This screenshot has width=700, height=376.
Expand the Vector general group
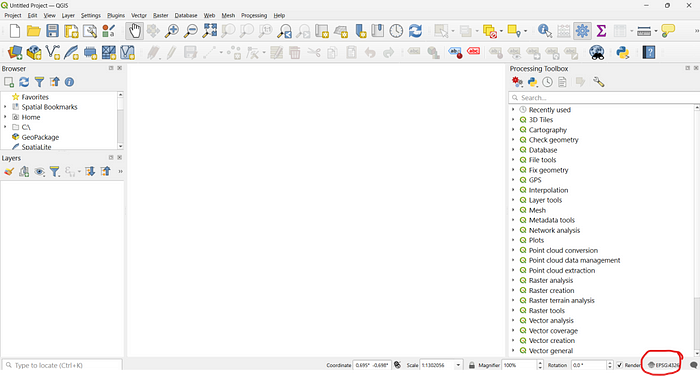(513, 351)
